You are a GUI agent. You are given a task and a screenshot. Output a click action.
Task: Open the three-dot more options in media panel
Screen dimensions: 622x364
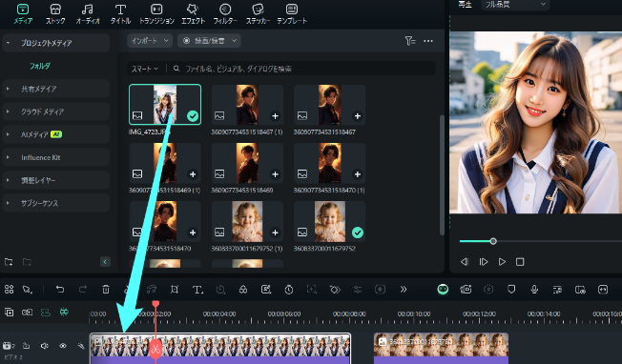(x=428, y=41)
